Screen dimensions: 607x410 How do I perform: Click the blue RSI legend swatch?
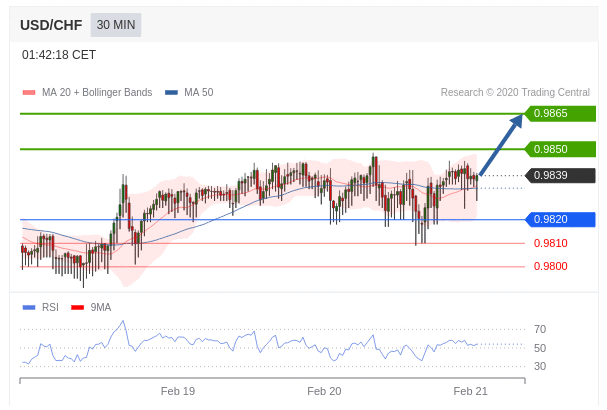[x=29, y=307]
